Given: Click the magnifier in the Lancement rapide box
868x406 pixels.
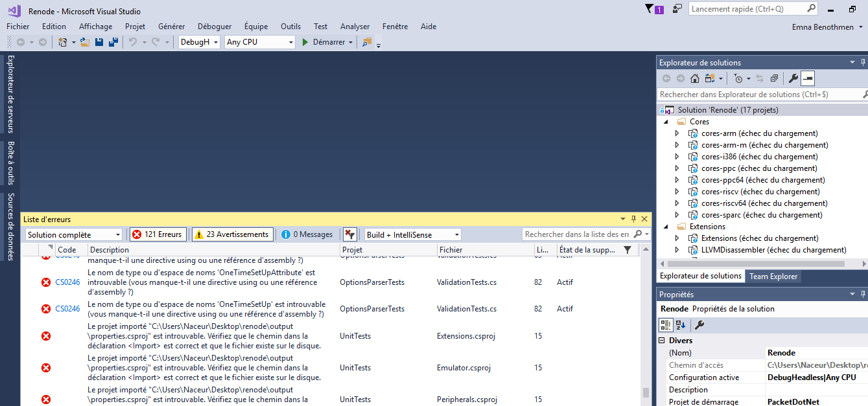Looking at the screenshot, I should [811, 8].
